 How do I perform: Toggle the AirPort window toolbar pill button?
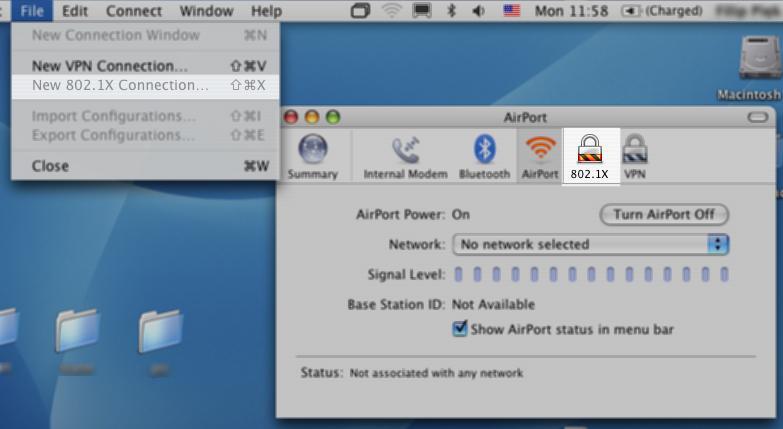coord(758,117)
